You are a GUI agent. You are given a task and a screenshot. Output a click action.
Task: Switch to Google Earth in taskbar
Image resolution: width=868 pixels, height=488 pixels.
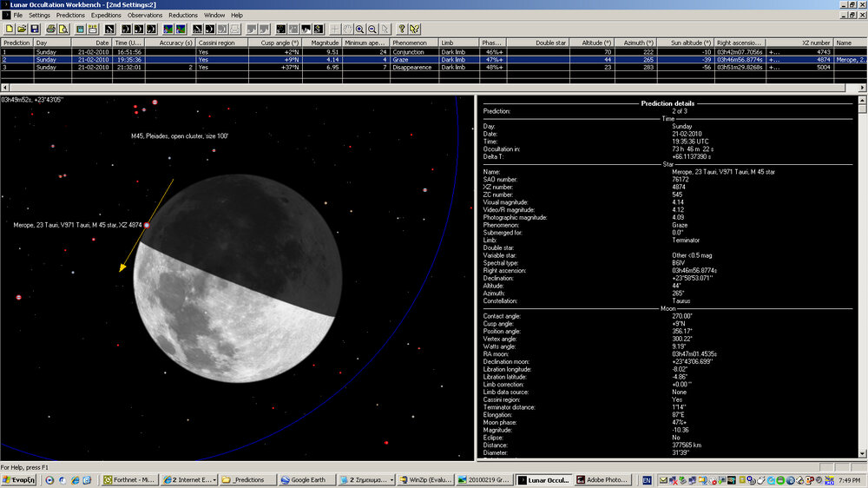click(x=305, y=479)
